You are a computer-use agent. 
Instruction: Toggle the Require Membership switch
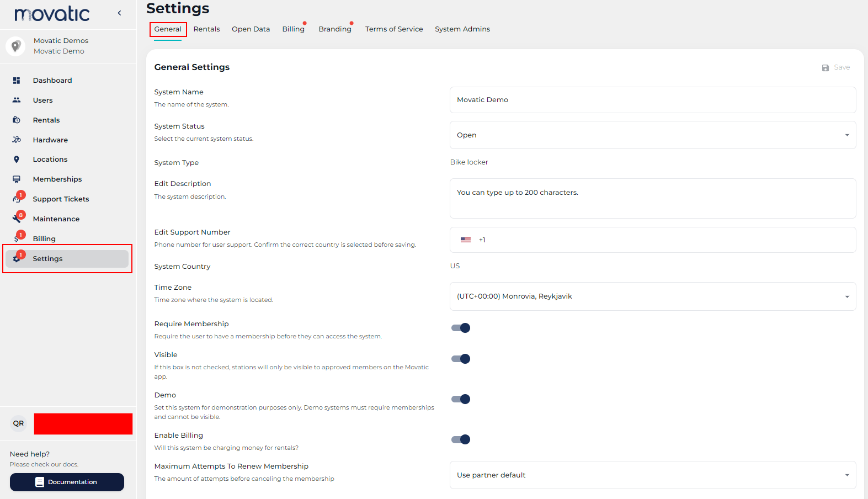pos(461,328)
